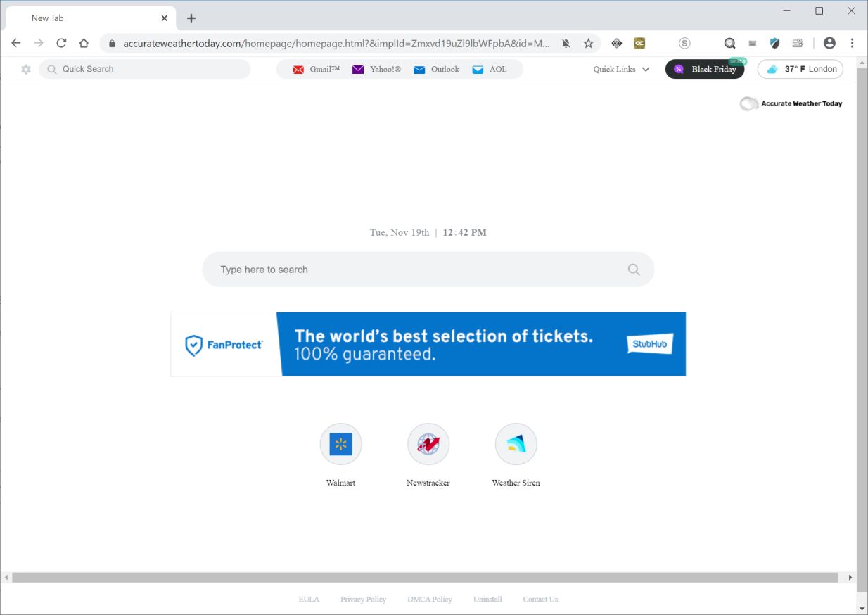The width and height of the screenshot is (868, 615).
Task: Open the Yahoo! mail shortcut
Action: point(377,69)
